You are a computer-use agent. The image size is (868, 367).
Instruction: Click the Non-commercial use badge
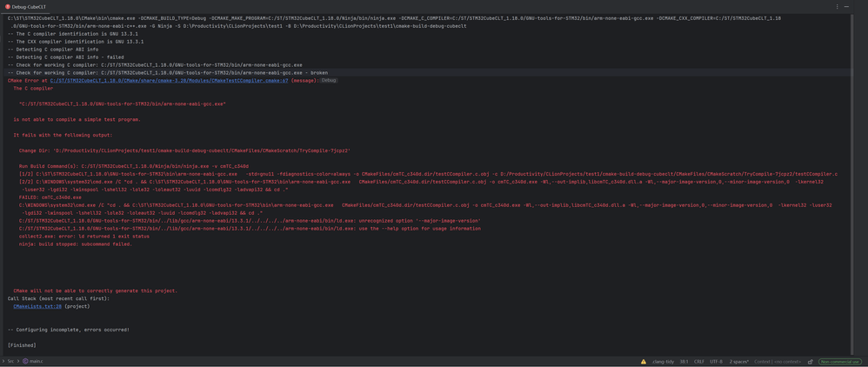pos(839,361)
